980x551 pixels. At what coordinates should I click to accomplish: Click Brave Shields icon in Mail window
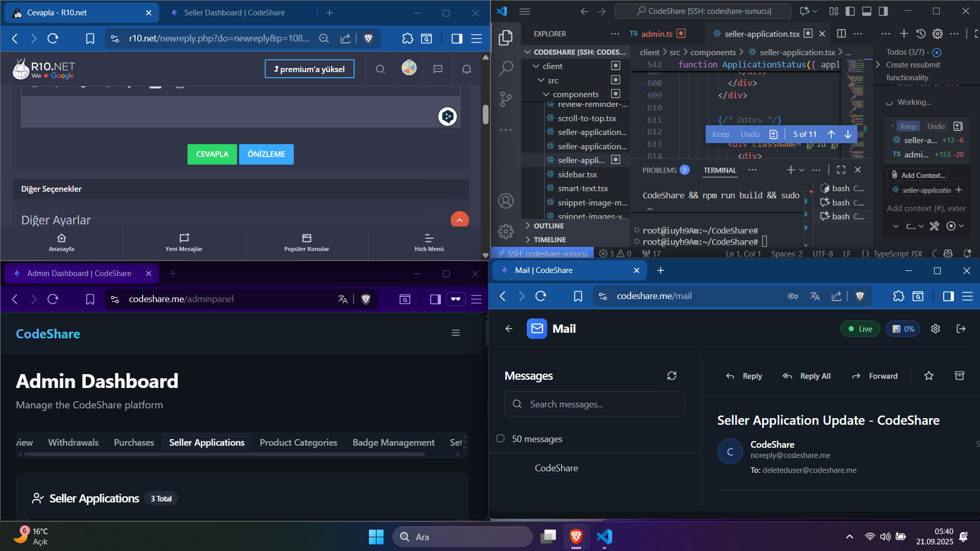point(860,296)
